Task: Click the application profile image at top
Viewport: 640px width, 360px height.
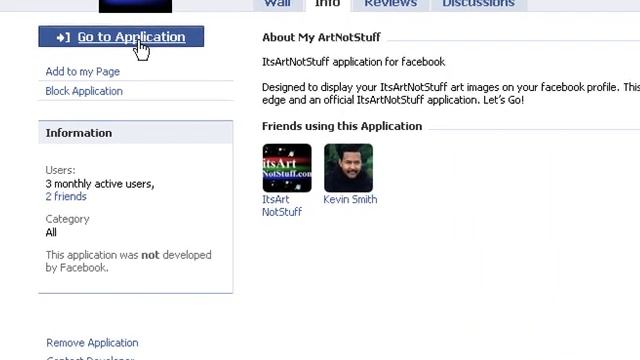Action: 136,6
